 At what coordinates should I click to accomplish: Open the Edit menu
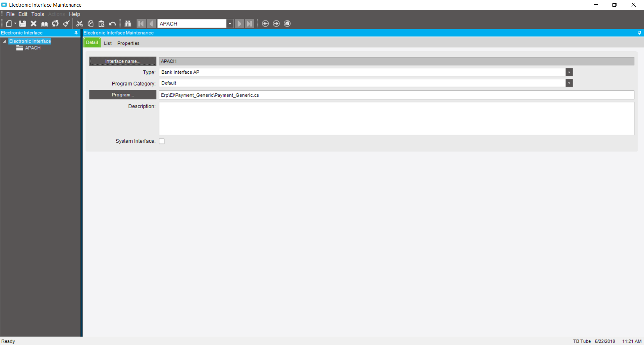[23, 14]
